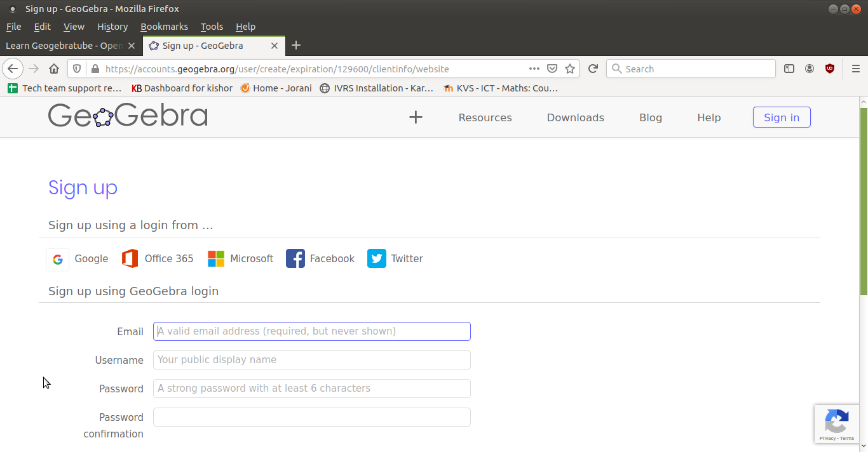The height and width of the screenshot is (452, 868).
Task: Open the Edit menu
Action: pyautogui.click(x=43, y=27)
